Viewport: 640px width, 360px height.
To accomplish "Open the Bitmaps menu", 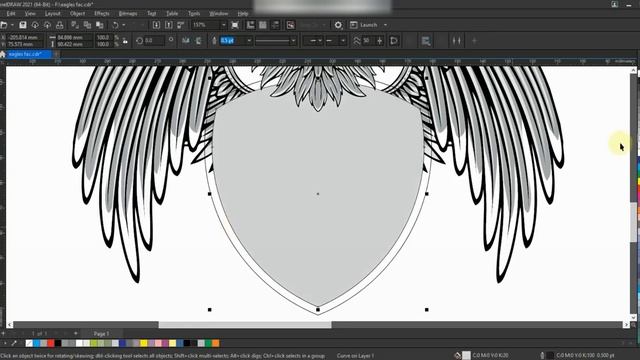I will [x=128, y=13].
